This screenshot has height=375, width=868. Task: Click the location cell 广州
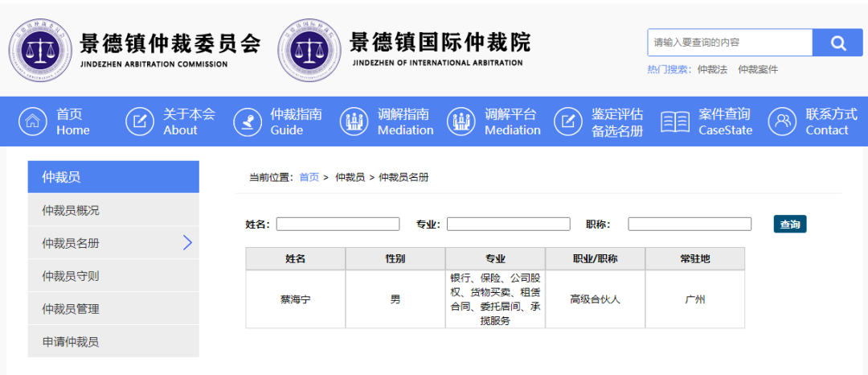[x=695, y=299]
